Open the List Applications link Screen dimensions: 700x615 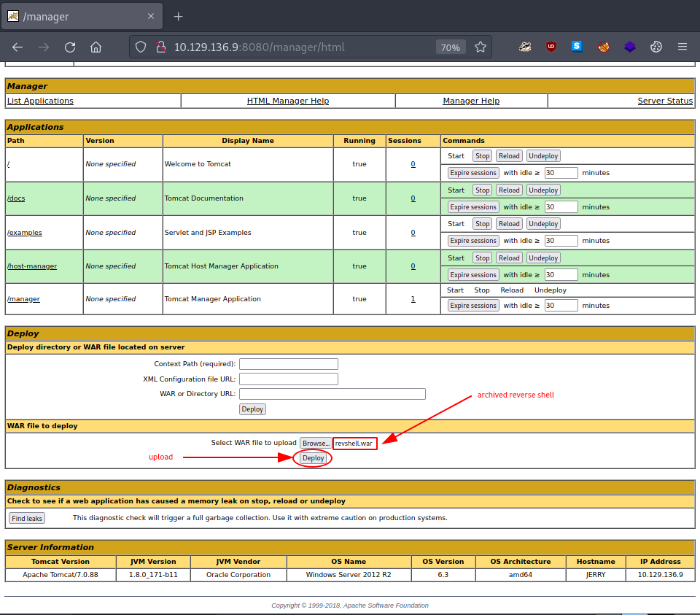pyautogui.click(x=39, y=100)
